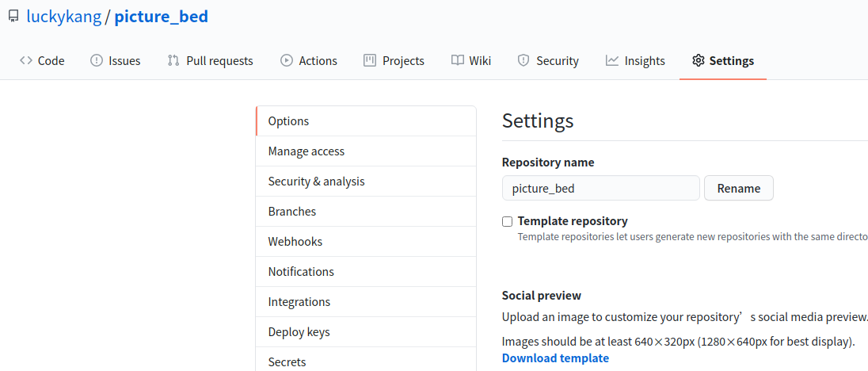Go to the Pull requests tab
Viewport: 868px width, 371px height.
211,61
